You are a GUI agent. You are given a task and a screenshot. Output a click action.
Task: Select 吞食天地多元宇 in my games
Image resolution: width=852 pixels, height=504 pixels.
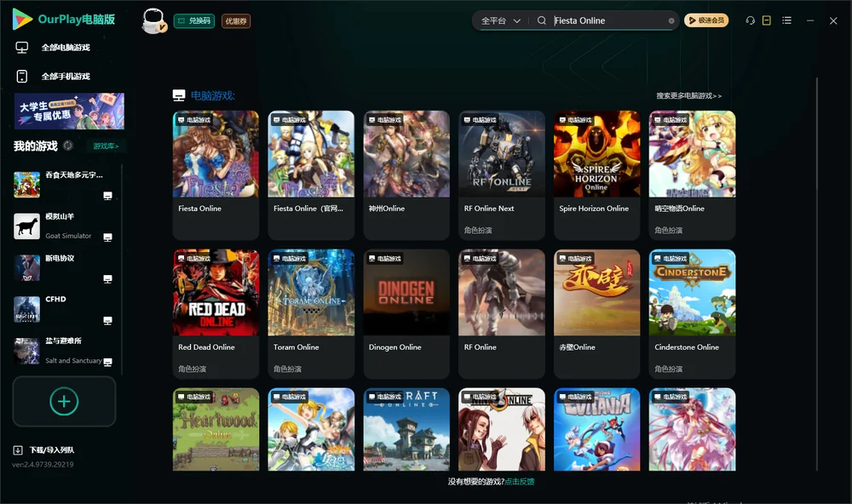64,185
